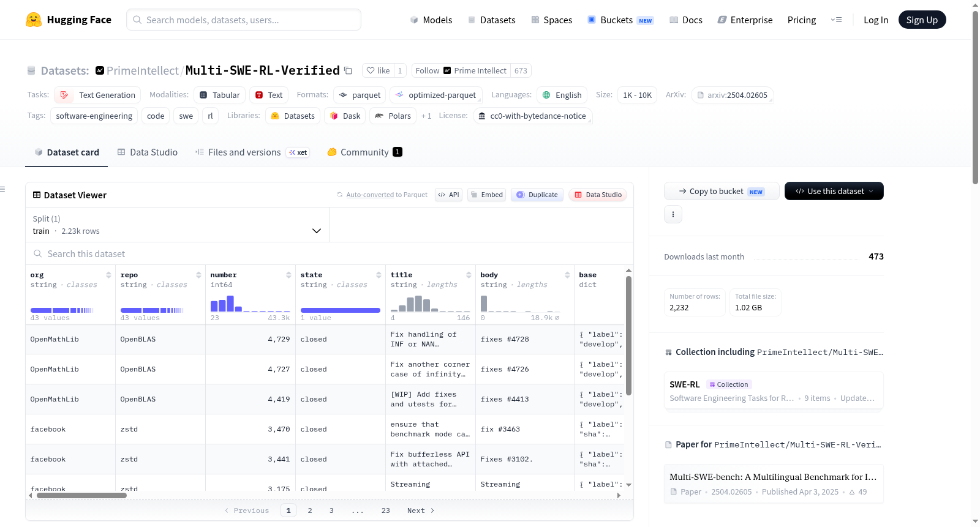
Task: Like the dataset with heart button
Action: point(378,70)
